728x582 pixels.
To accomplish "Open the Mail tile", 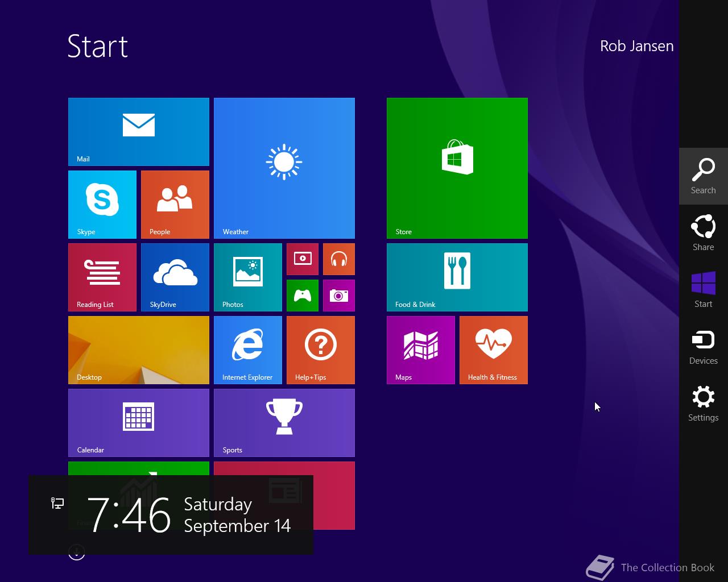I will (139, 132).
